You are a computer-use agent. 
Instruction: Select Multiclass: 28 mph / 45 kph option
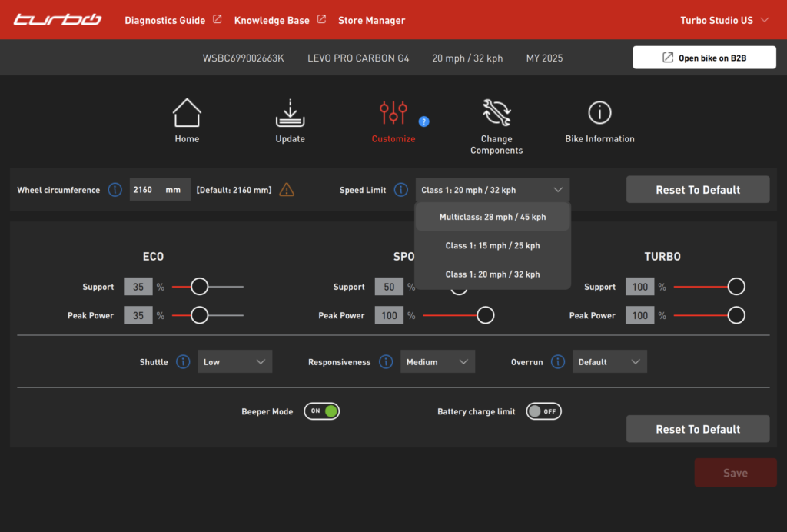(493, 217)
